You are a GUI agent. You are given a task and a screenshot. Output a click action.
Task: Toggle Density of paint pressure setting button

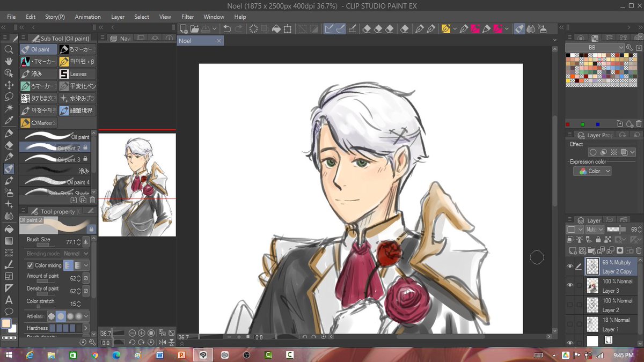pyautogui.click(x=86, y=291)
